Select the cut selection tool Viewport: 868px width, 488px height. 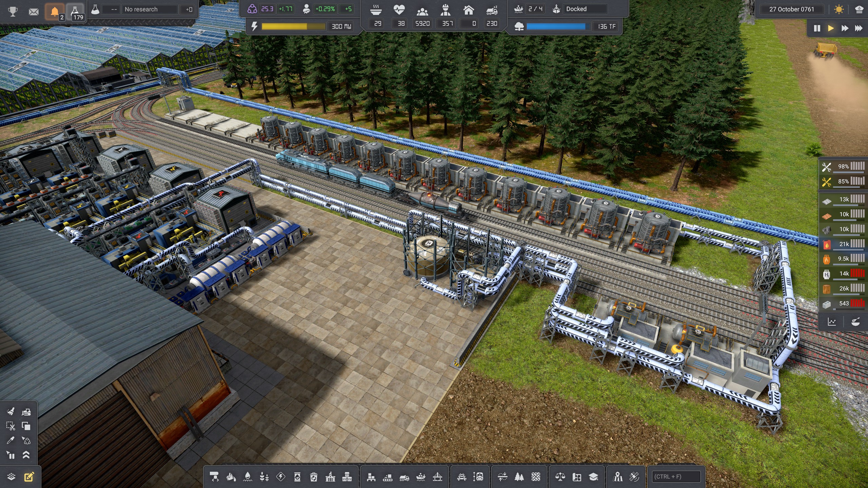(11, 426)
